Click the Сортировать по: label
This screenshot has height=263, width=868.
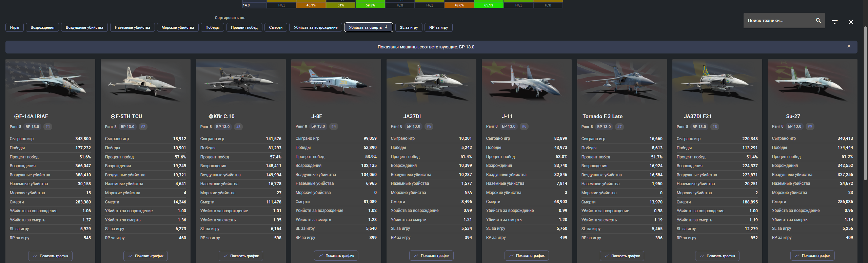230,18
